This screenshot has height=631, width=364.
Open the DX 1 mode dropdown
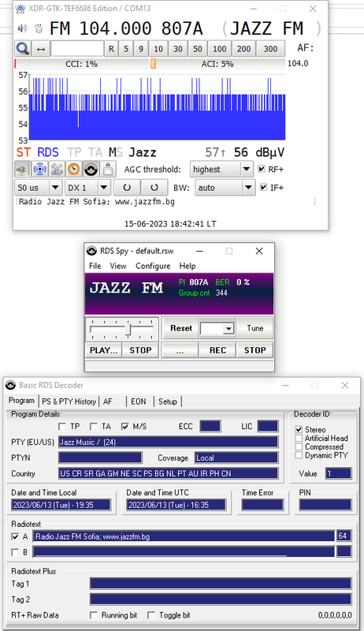point(87,188)
